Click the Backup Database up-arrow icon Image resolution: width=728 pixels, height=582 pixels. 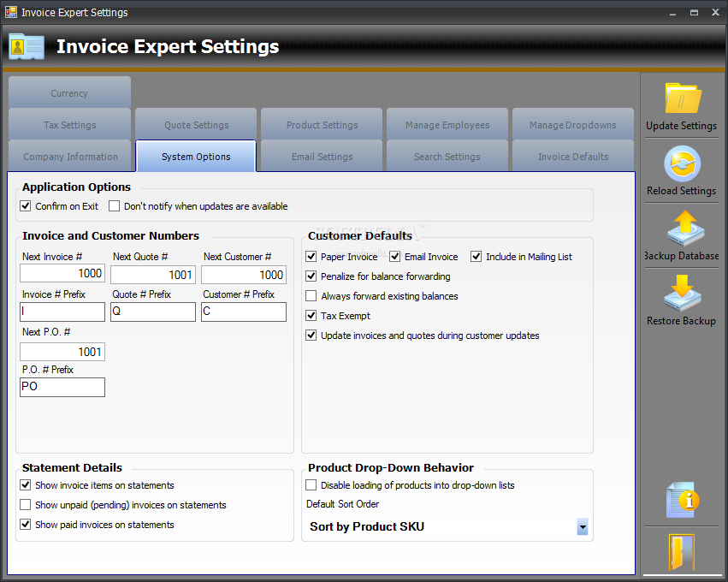pyautogui.click(x=685, y=228)
